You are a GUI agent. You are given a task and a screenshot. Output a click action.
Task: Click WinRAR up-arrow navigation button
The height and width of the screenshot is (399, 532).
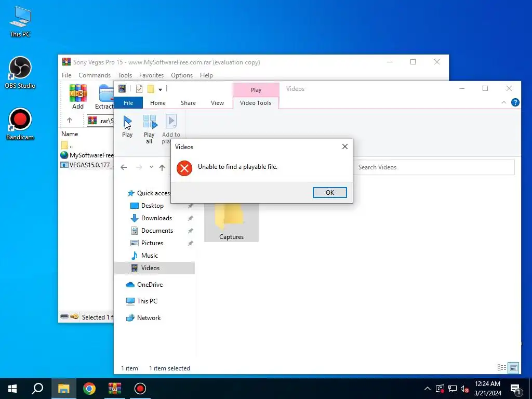pyautogui.click(x=70, y=120)
